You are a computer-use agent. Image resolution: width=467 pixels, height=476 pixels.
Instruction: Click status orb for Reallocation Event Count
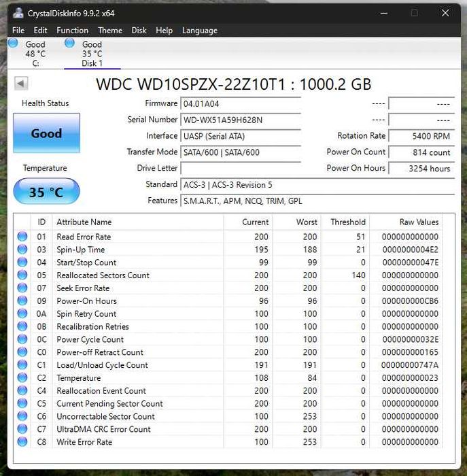(x=22, y=390)
